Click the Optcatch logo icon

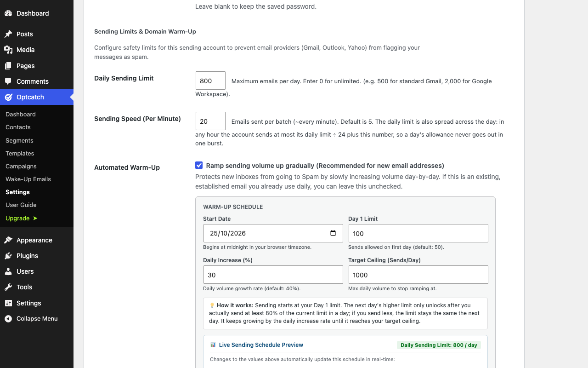tap(8, 97)
